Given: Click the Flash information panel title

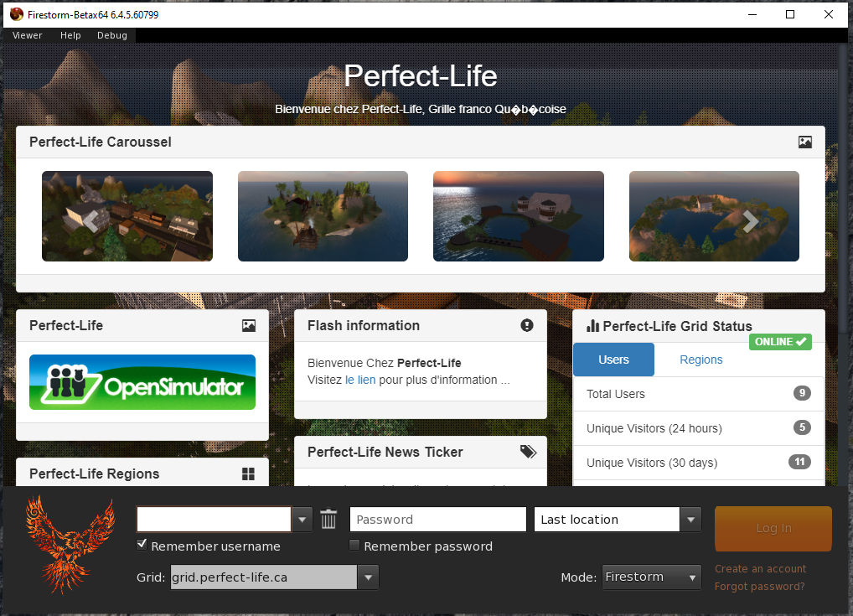Looking at the screenshot, I should [364, 325].
